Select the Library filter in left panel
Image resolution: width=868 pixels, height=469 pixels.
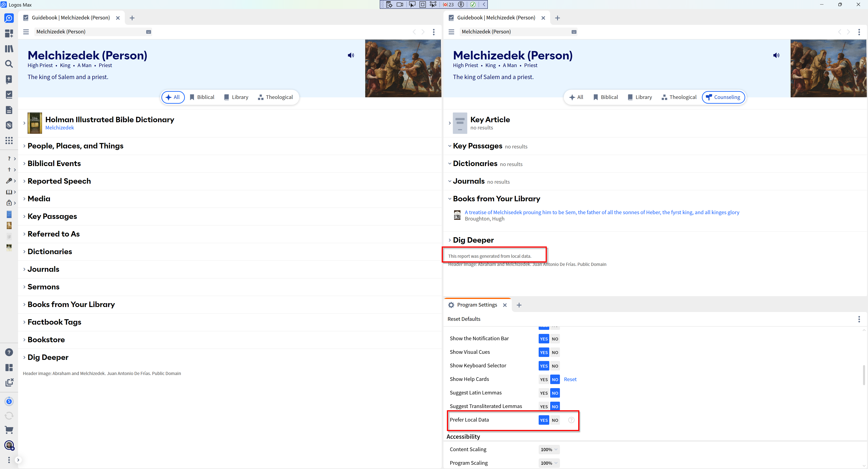[236, 97]
